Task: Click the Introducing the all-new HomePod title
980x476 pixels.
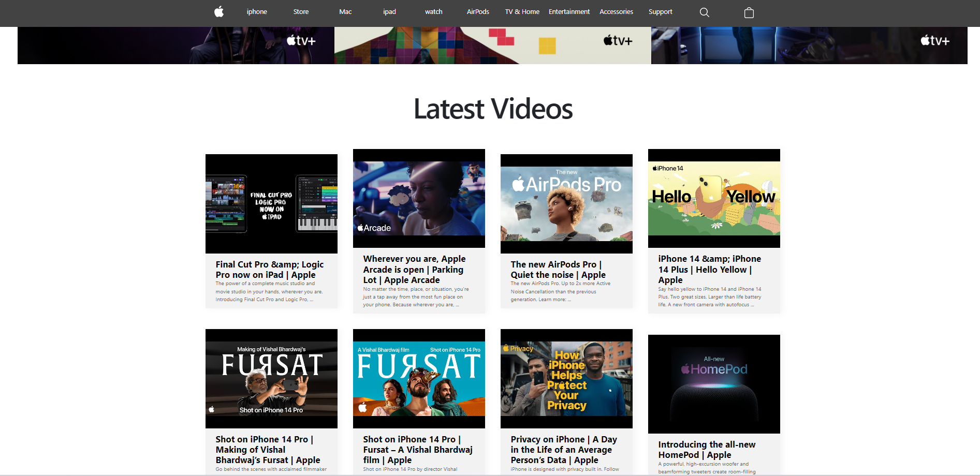Action: [707, 450]
